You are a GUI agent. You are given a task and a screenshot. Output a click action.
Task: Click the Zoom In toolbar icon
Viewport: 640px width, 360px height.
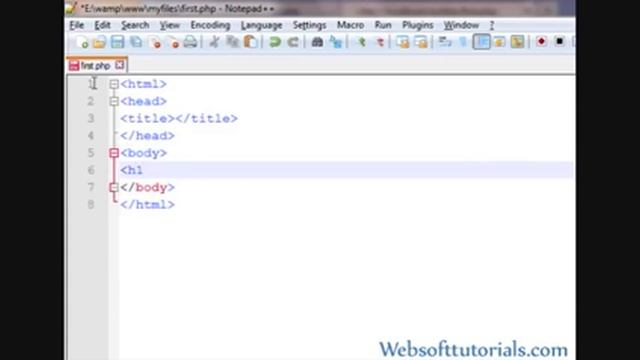click(361, 42)
